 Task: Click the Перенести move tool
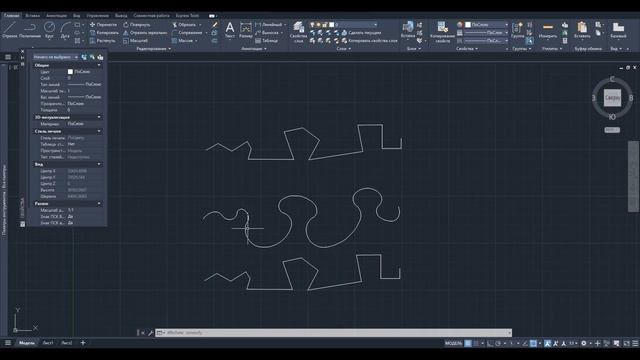[x=103, y=24]
